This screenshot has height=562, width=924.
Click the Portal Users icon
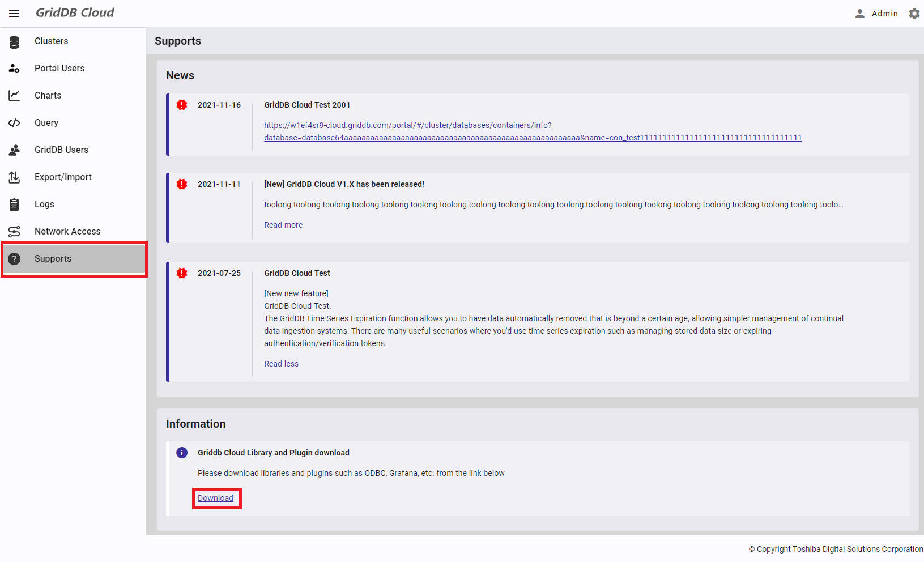click(x=14, y=69)
